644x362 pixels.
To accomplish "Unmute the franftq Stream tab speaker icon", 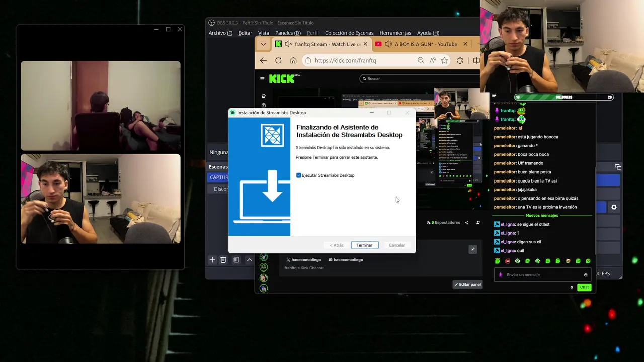I will point(288,44).
